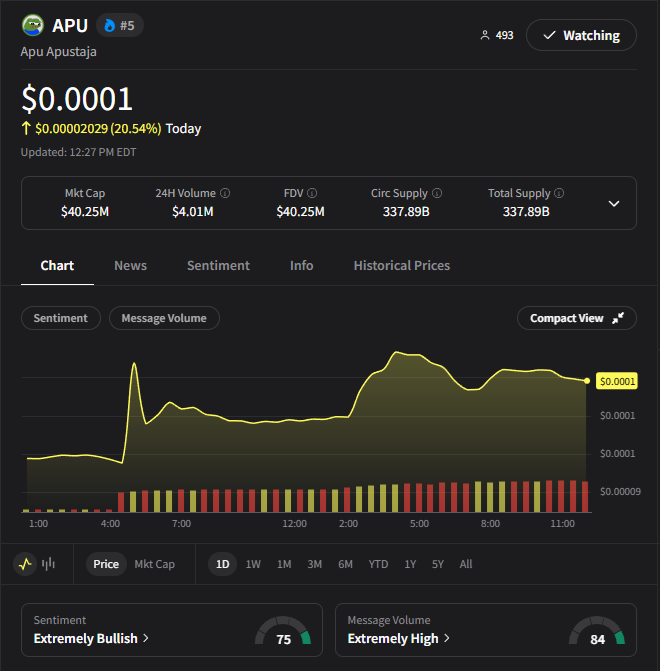This screenshot has height=671, width=660.
Task: Click the APU Pepe coin logo
Action: tap(33, 25)
